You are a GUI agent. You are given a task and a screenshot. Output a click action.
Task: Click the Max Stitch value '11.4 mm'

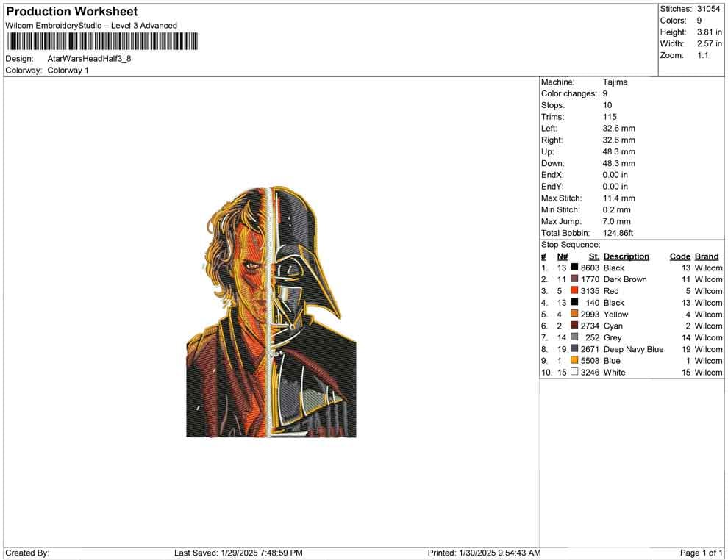pos(619,198)
